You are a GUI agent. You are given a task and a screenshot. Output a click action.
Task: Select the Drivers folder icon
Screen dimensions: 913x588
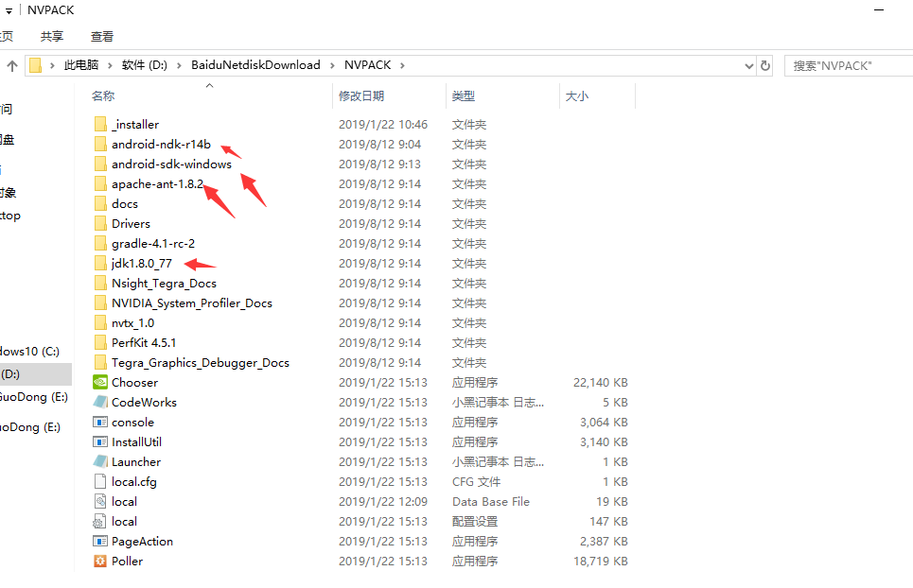[x=100, y=223]
